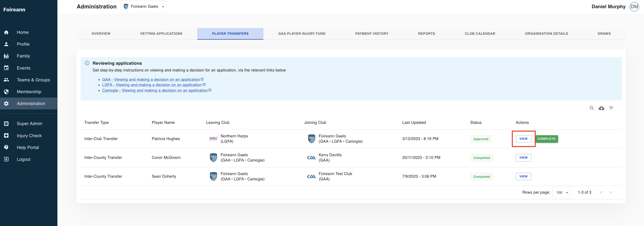Open the Vetting Applications tab
This screenshot has width=644, height=226.
tap(161, 34)
